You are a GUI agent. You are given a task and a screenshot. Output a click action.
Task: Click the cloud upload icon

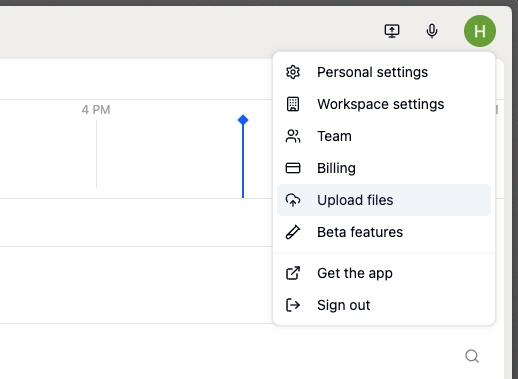click(x=293, y=200)
